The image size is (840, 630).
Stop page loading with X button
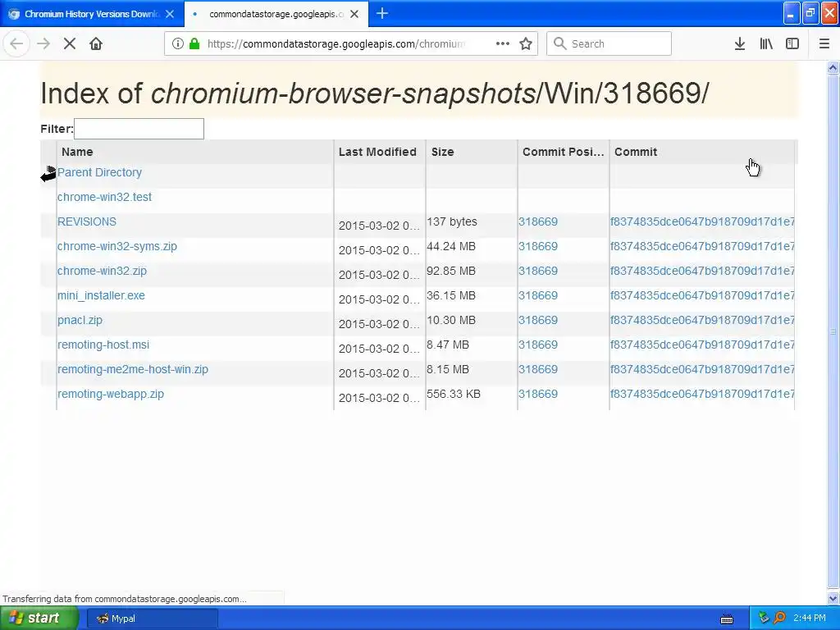pos(70,44)
